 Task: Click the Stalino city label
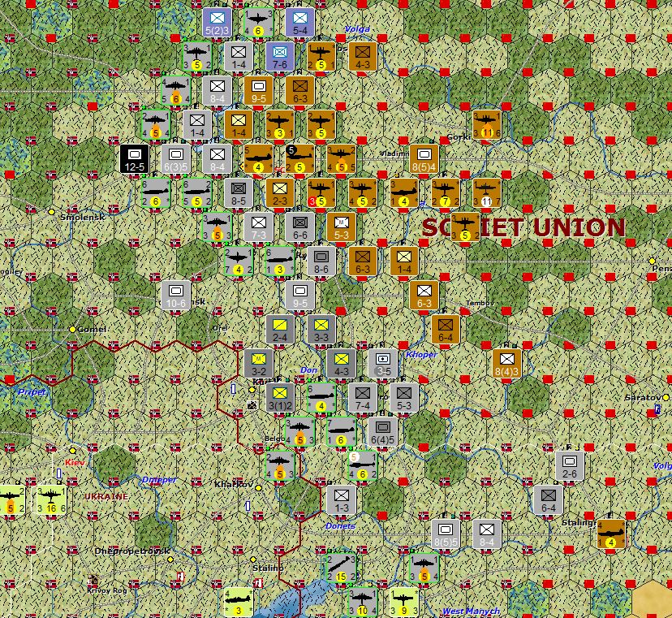pos(268,568)
